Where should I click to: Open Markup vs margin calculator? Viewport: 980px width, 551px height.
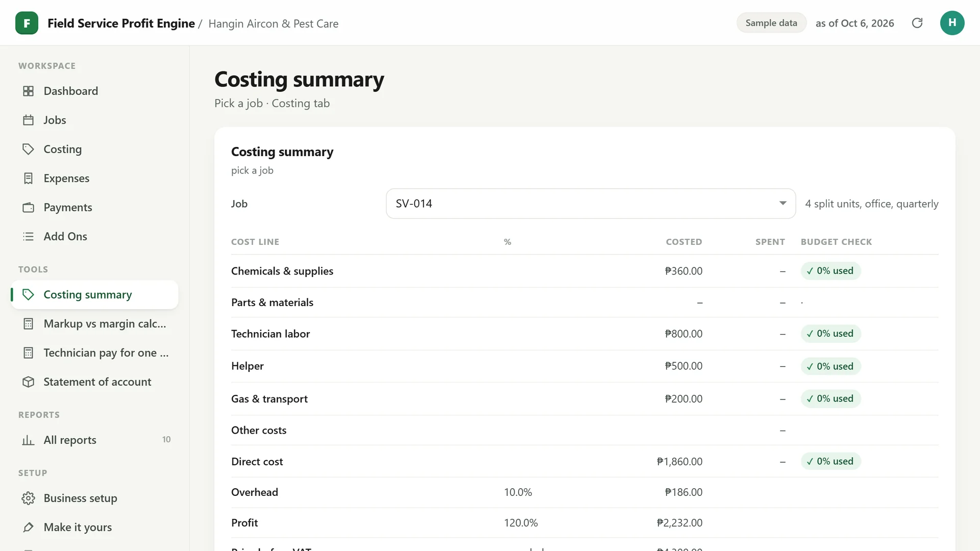click(94, 323)
